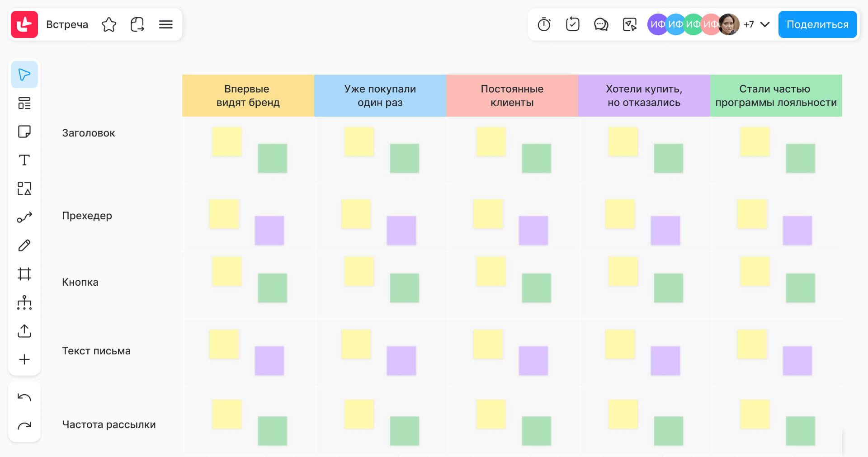This screenshot has height=457, width=868.
Task: Open the comments chat panel
Action: [601, 24]
